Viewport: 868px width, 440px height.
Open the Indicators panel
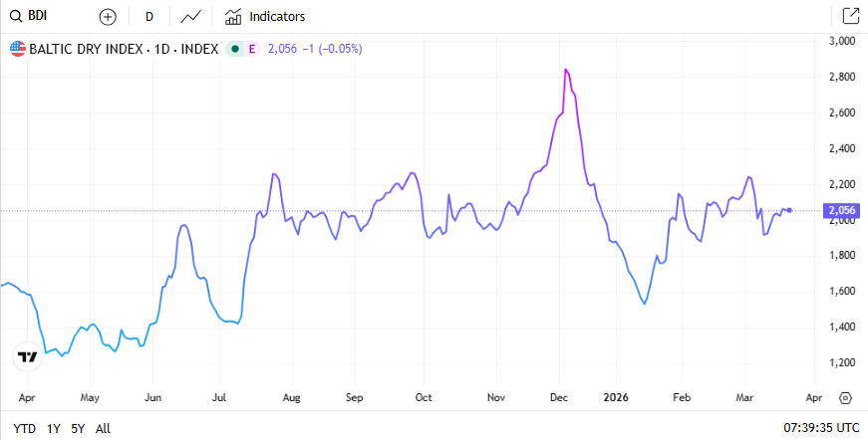click(x=265, y=17)
